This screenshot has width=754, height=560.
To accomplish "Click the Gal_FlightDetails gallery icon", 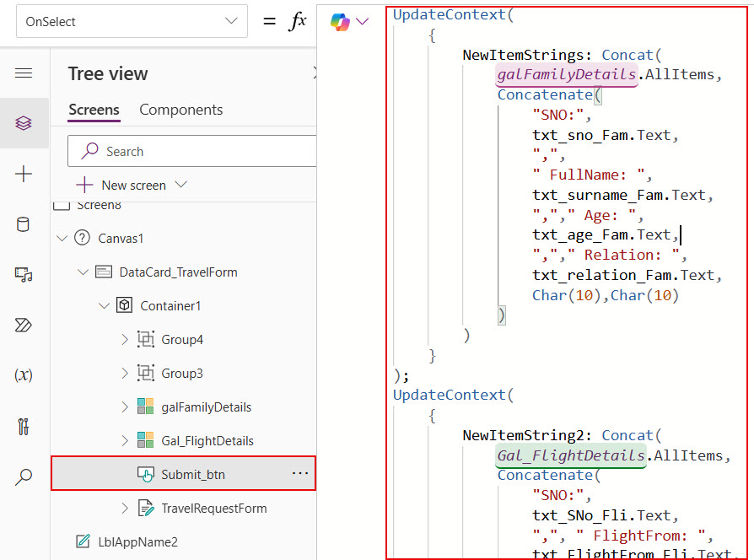I will pyautogui.click(x=145, y=440).
